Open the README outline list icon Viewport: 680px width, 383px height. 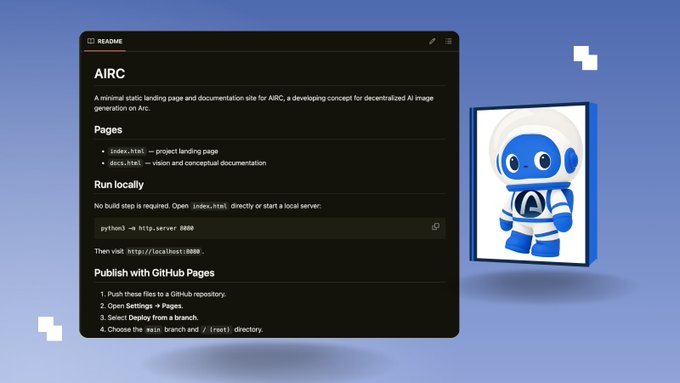click(x=448, y=41)
